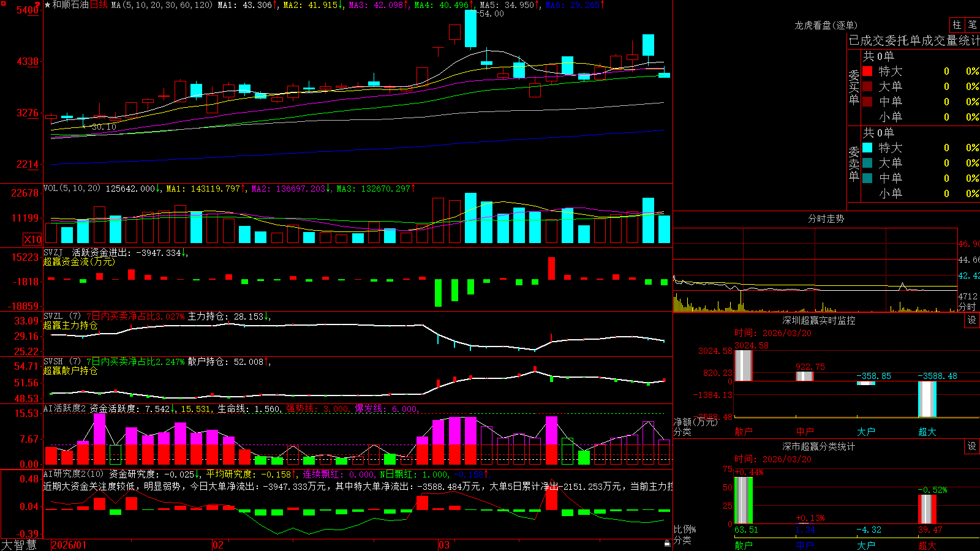Click the X10 volume scale box
The image size is (980, 551).
[x=32, y=239]
